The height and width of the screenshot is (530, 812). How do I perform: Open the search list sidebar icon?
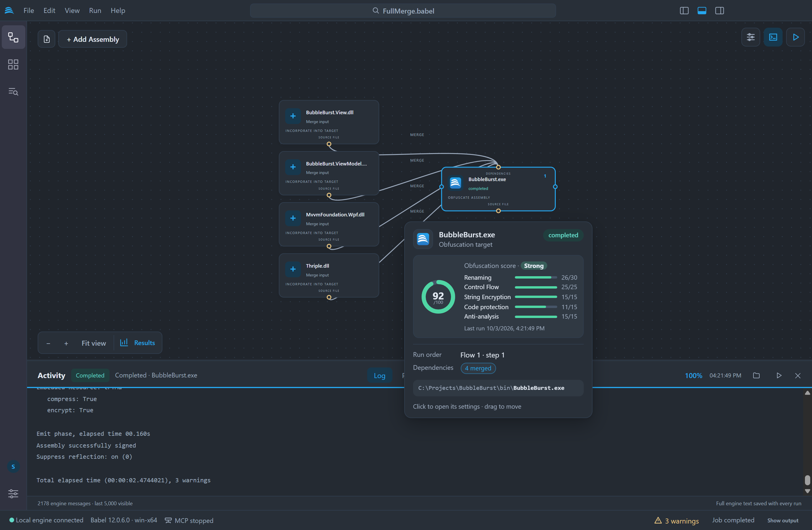pos(13,92)
